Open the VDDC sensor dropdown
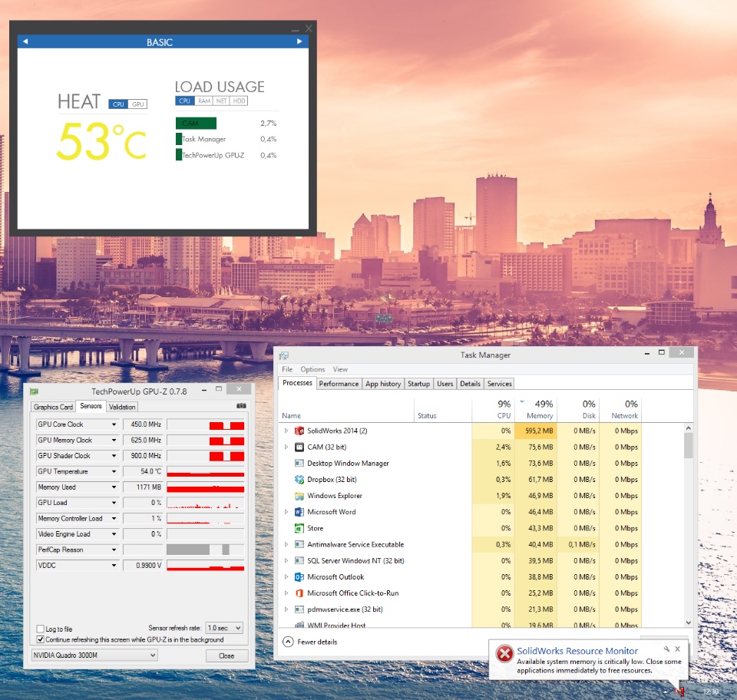 click(114, 566)
